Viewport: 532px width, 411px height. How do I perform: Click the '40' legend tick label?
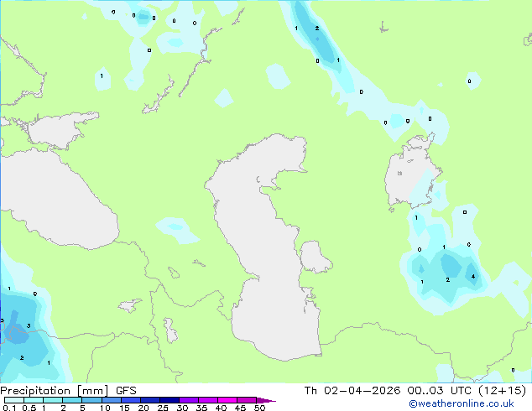221,408
